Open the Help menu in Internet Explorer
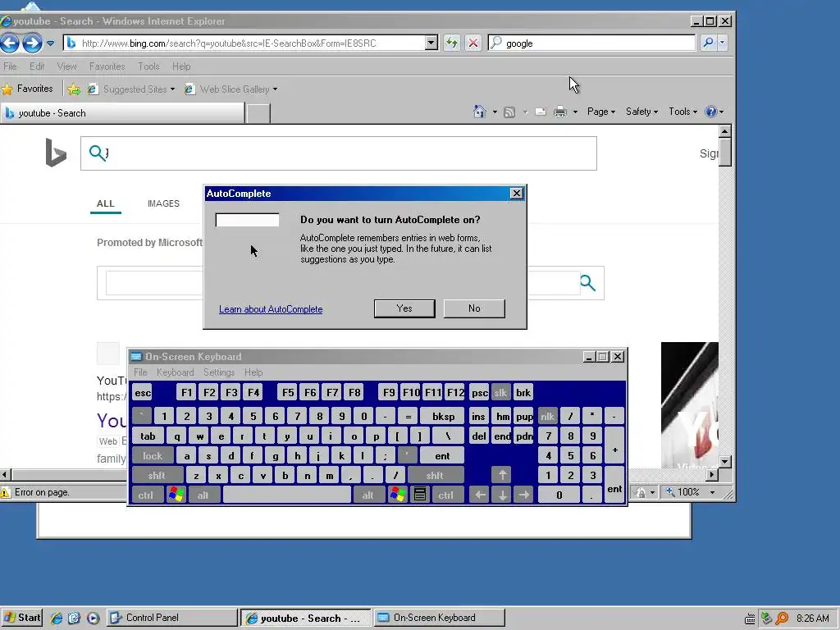The height and width of the screenshot is (630, 840). pos(181,66)
